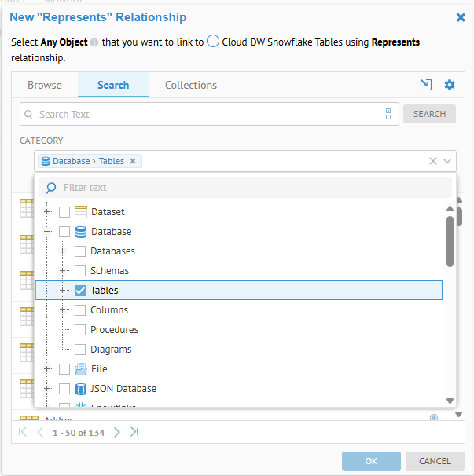Click the search options icon in search box
Viewport: 474px width, 476px height.
click(388, 114)
